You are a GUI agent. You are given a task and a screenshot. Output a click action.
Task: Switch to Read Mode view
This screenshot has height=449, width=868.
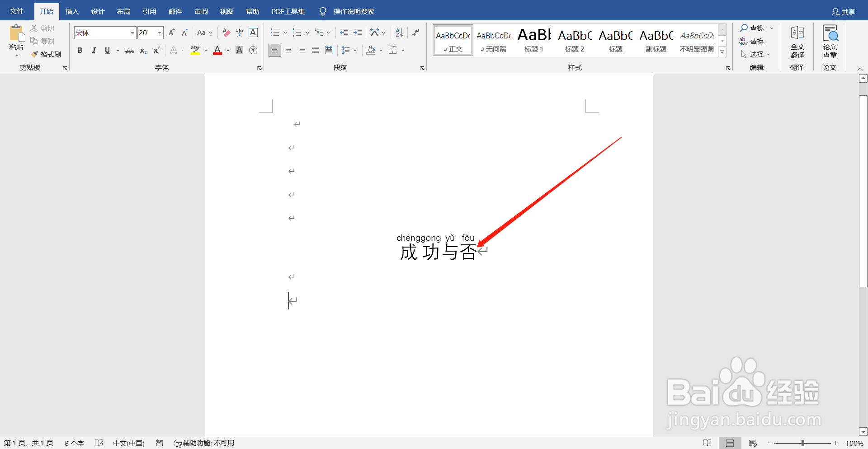click(x=707, y=443)
